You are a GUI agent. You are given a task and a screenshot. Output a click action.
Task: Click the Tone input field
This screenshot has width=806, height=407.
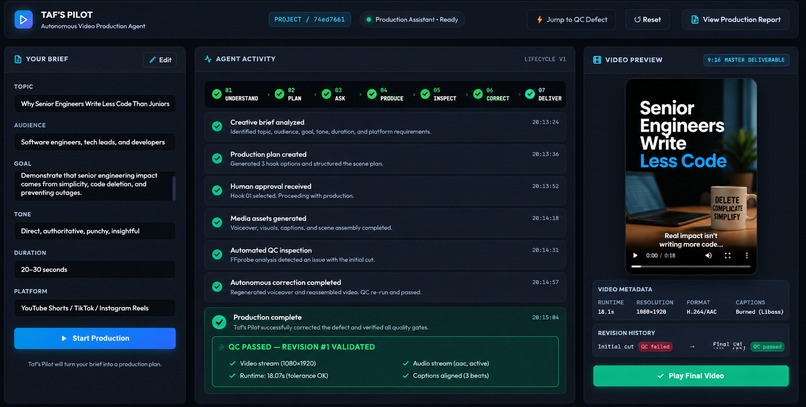pyautogui.click(x=95, y=231)
